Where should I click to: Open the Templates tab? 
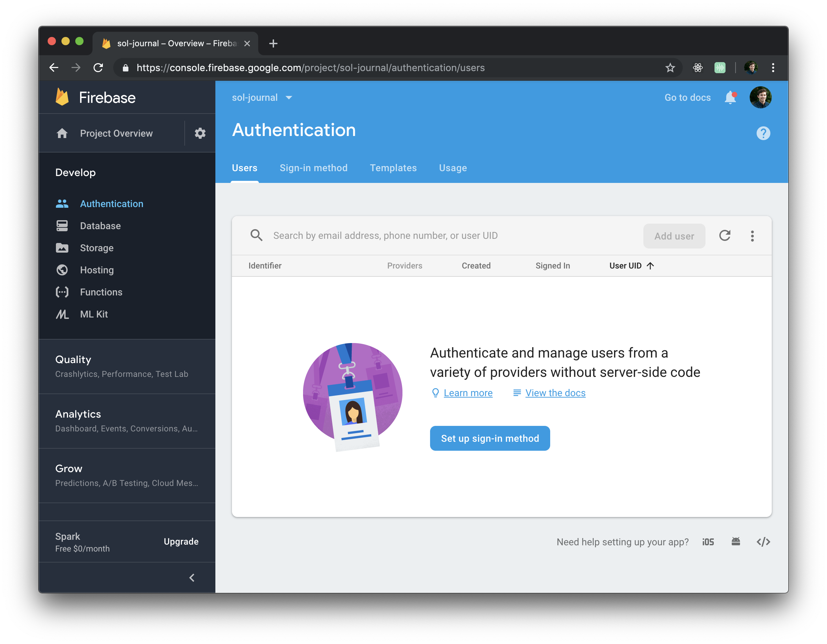click(393, 168)
